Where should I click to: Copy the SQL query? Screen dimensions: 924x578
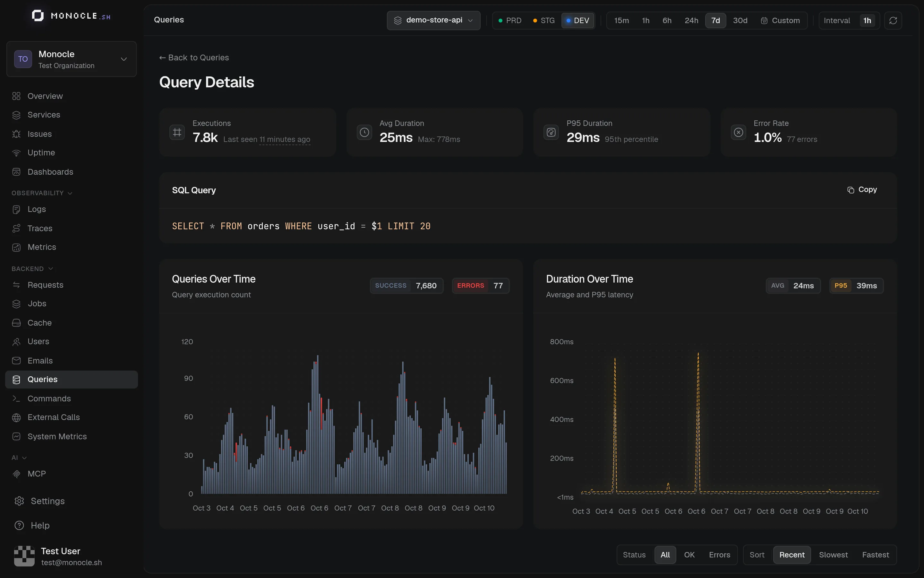(862, 189)
